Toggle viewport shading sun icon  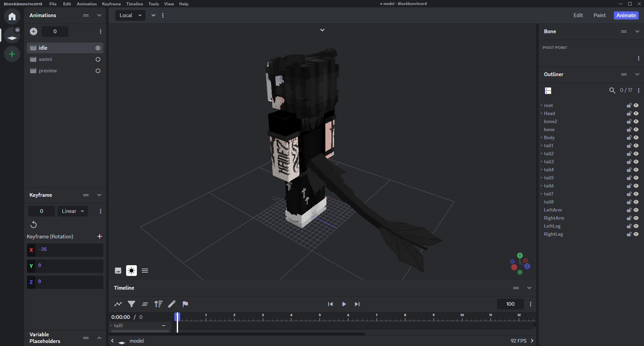click(x=131, y=271)
